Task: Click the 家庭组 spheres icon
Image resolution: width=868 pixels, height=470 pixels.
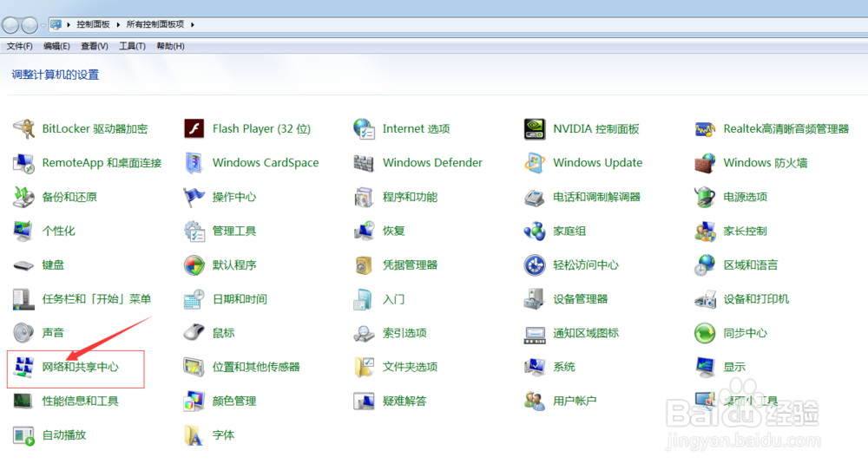Action: pos(534,232)
